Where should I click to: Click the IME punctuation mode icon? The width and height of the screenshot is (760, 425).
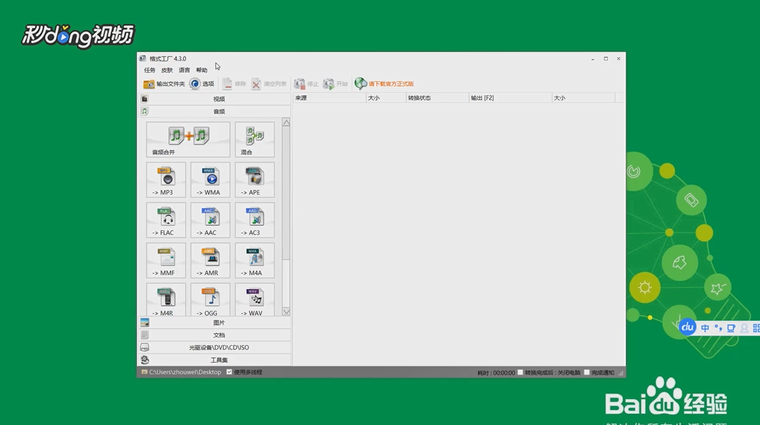point(718,328)
